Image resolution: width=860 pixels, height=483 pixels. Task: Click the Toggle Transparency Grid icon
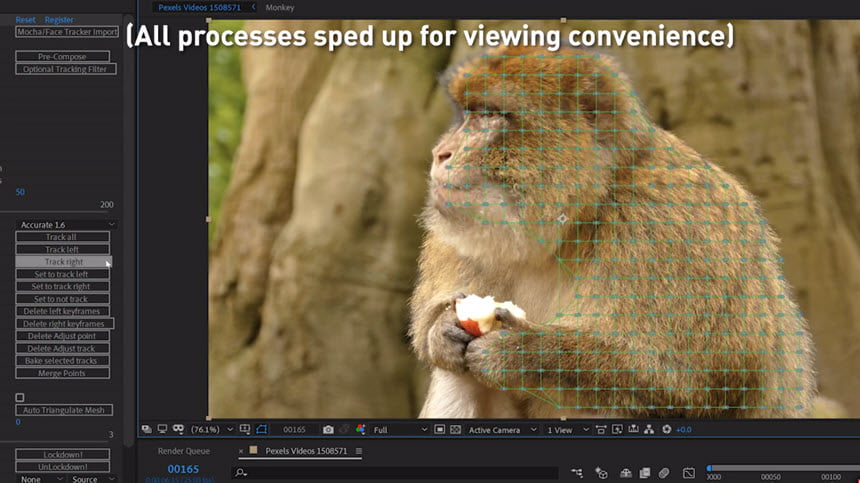click(455, 430)
